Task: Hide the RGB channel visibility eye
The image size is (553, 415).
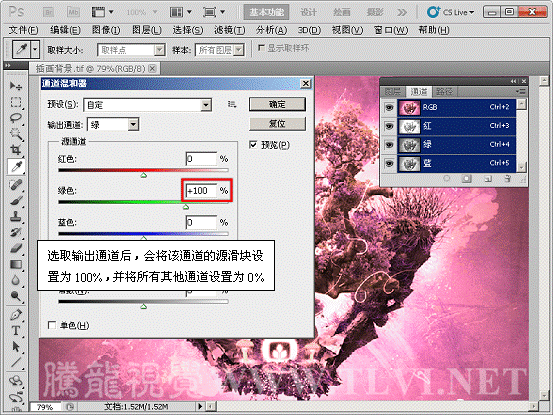Action: click(389, 107)
